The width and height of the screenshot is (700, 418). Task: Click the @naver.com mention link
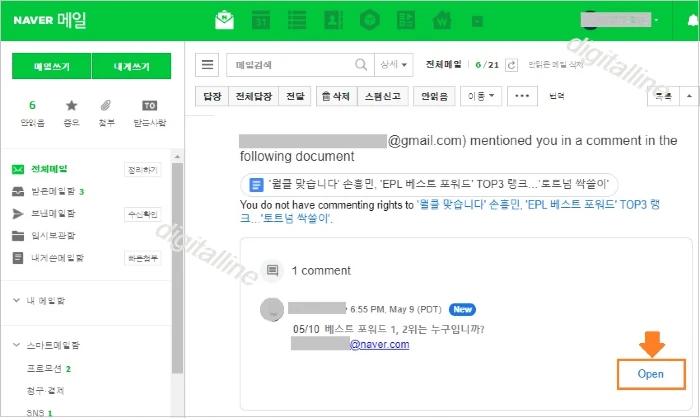click(379, 344)
